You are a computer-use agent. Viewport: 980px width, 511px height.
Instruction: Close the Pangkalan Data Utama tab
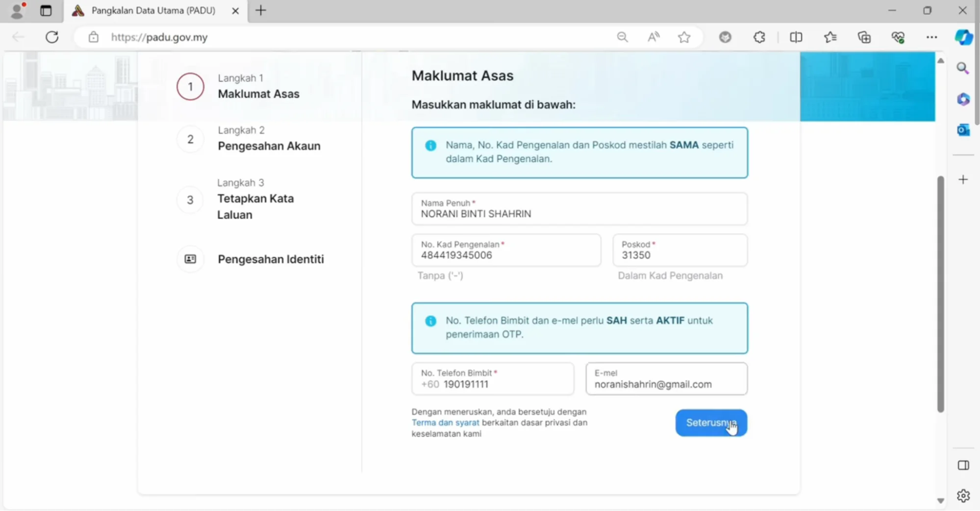coord(235,11)
